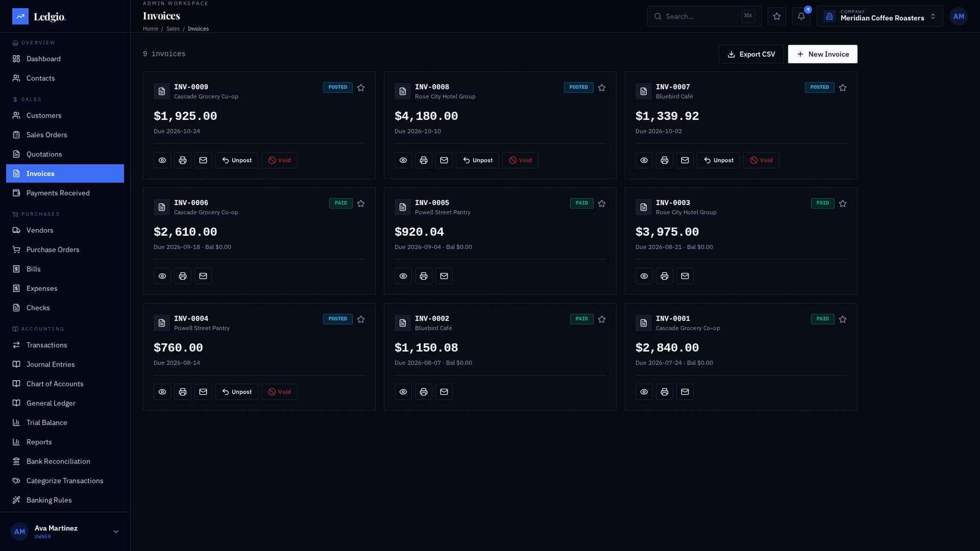Viewport: 980px width, 551px height.
Task: Email invoice INV-0005
Action: (x=444, y=276)
